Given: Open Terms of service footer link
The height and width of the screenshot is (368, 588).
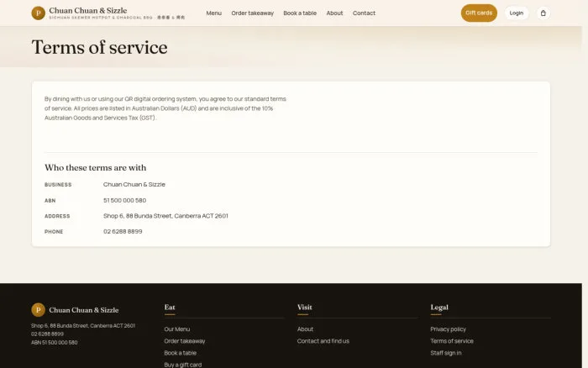Looking at the screenshot, I should (x=452, y=341).
